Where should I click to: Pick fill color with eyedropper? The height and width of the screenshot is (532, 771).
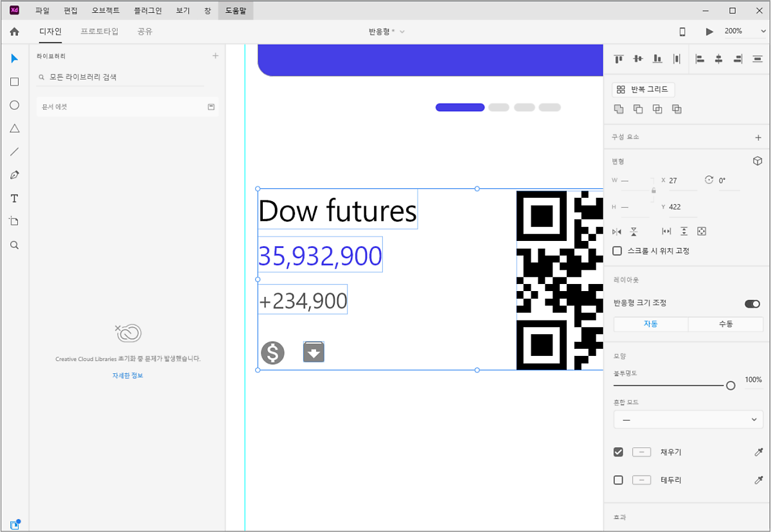point(758,452)
